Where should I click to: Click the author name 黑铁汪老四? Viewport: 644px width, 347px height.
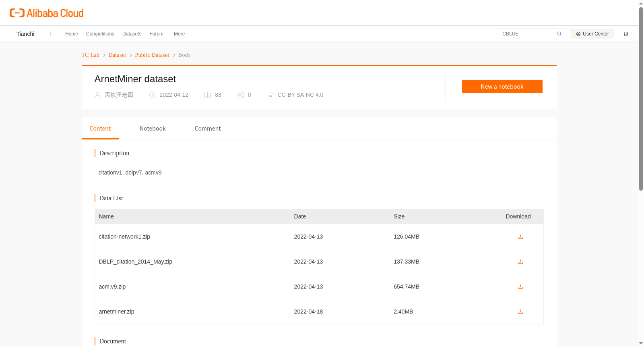(x=119, y=95)
